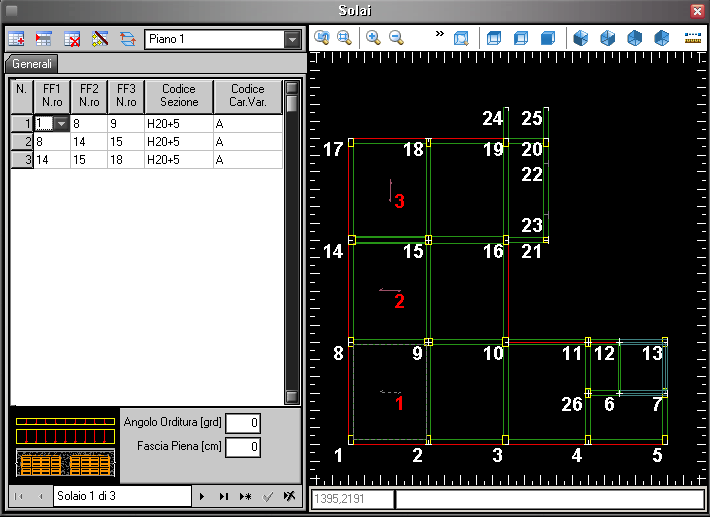Click the swap floors arrows icon
Image resolution: width=710 pixels, height=517 pixels.
coord(127,39)
